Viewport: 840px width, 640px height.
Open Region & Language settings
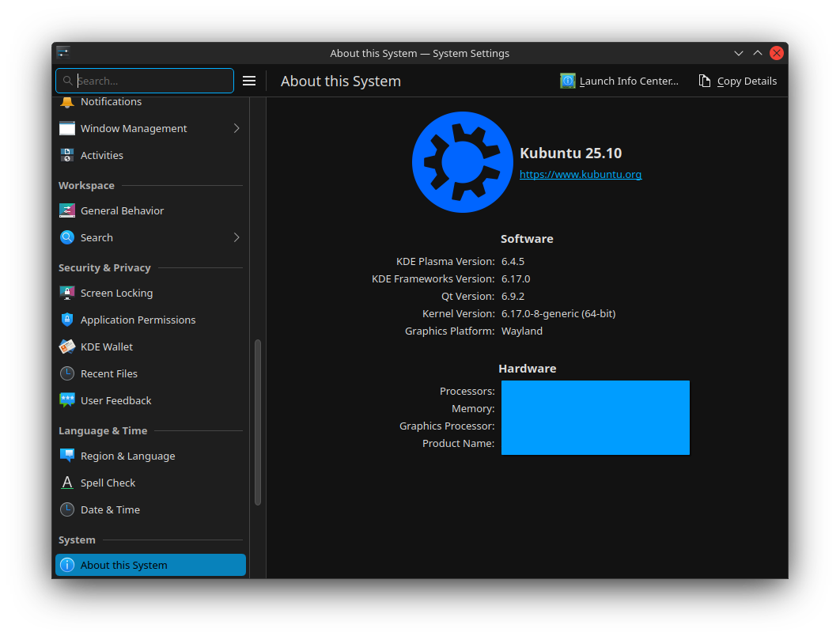pos(150,456)
